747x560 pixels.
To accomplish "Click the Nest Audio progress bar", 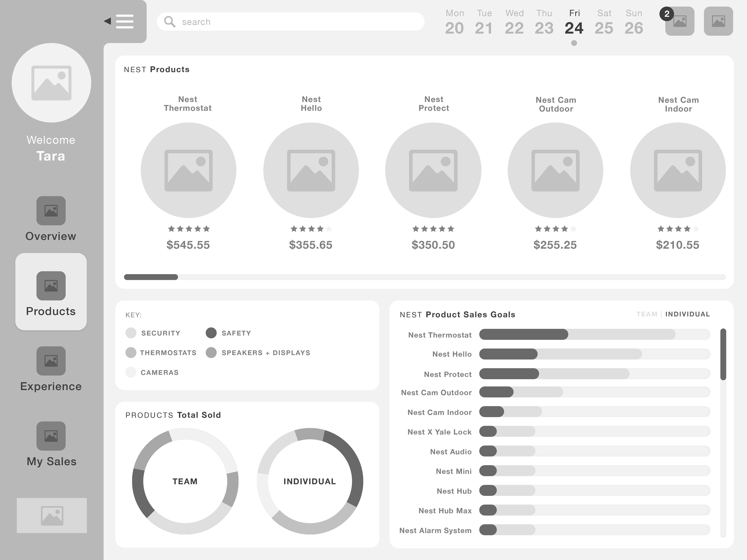I will point(595,451).
